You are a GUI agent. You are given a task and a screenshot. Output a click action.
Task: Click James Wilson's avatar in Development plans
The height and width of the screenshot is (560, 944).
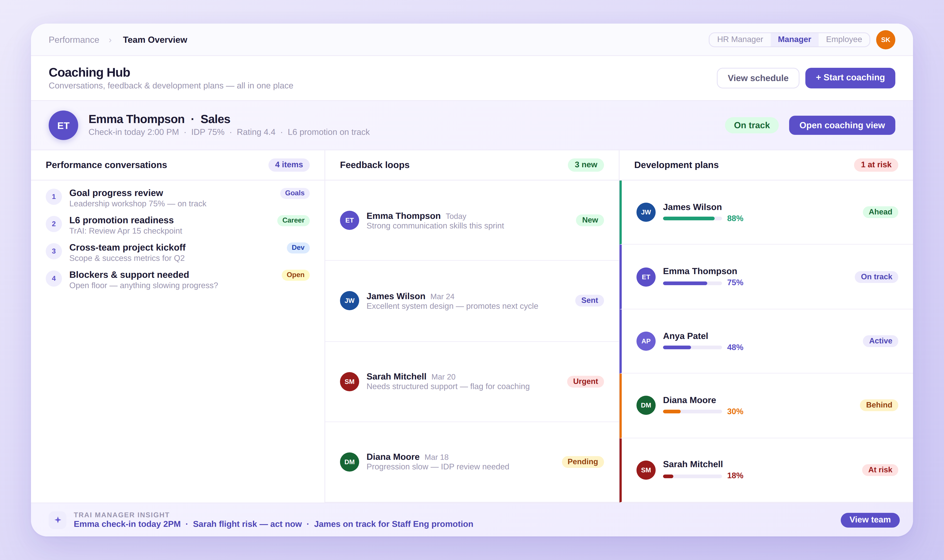[x=646, y=212]
